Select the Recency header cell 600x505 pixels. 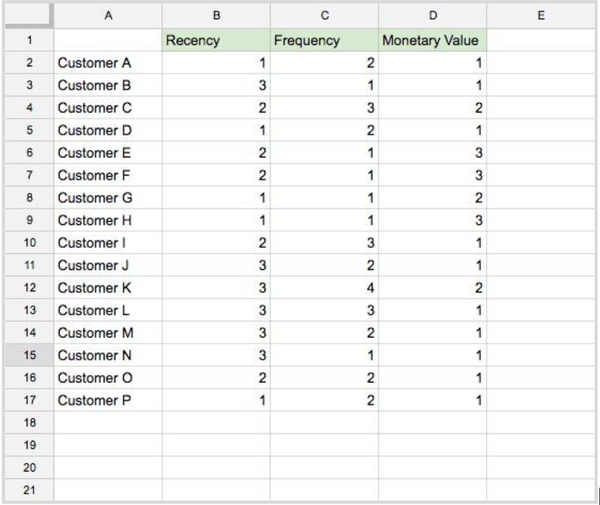coord(216,41)
